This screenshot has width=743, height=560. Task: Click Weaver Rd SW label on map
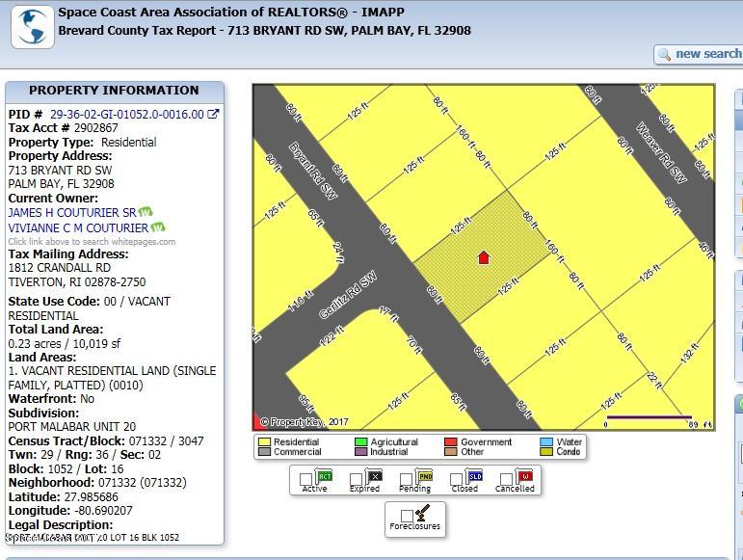[661, 152]
